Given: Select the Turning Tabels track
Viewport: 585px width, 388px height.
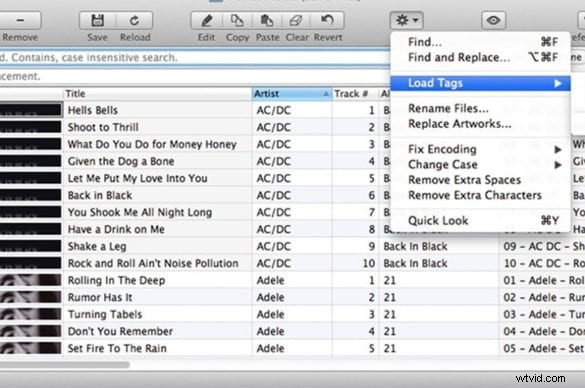Looking at the screenshot, I should (x=105, y=315).
